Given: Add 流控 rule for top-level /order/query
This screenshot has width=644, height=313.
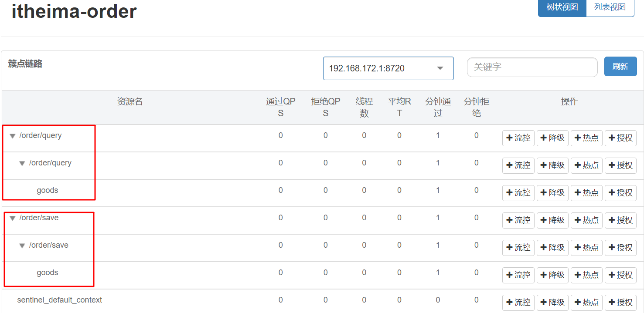Looking at the screenshot, I should pos(518,138).
